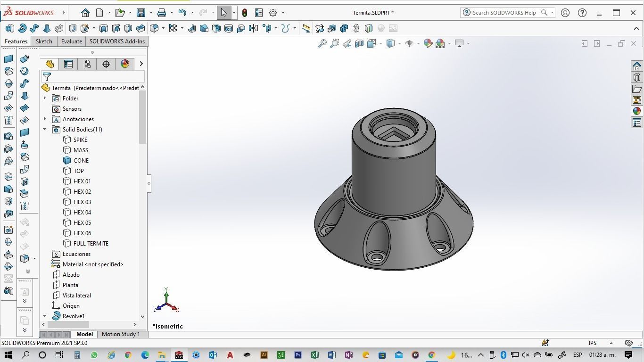Select the Revolved Boss/Base tool

22,28
